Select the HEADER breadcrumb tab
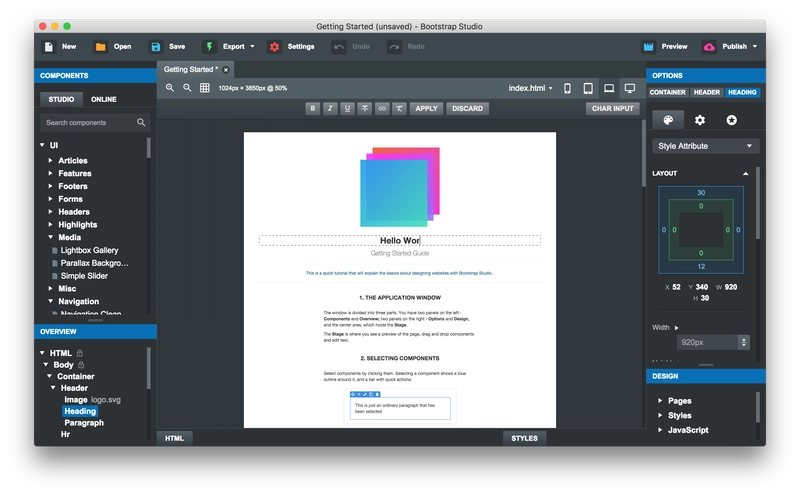Viewport: 800px width, 495px height. [x=707, y=92]
